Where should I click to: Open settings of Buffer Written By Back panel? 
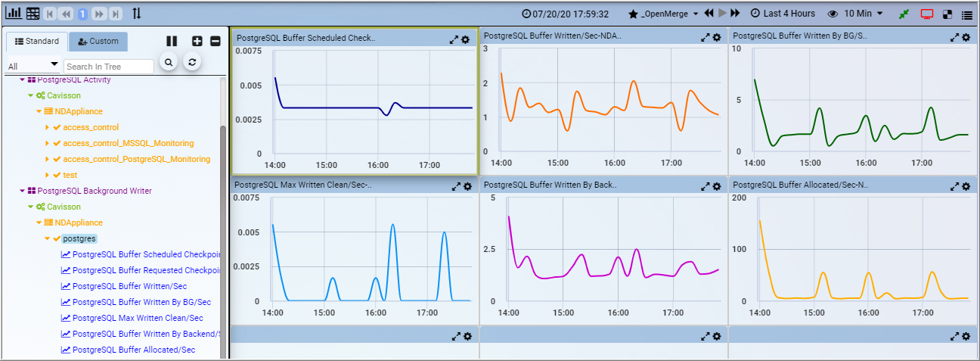(716, 186)
